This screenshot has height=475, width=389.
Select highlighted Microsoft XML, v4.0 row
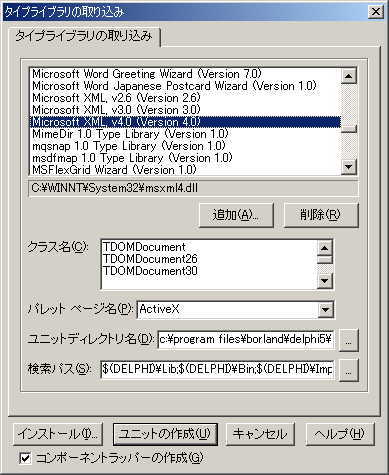[185, 122]
